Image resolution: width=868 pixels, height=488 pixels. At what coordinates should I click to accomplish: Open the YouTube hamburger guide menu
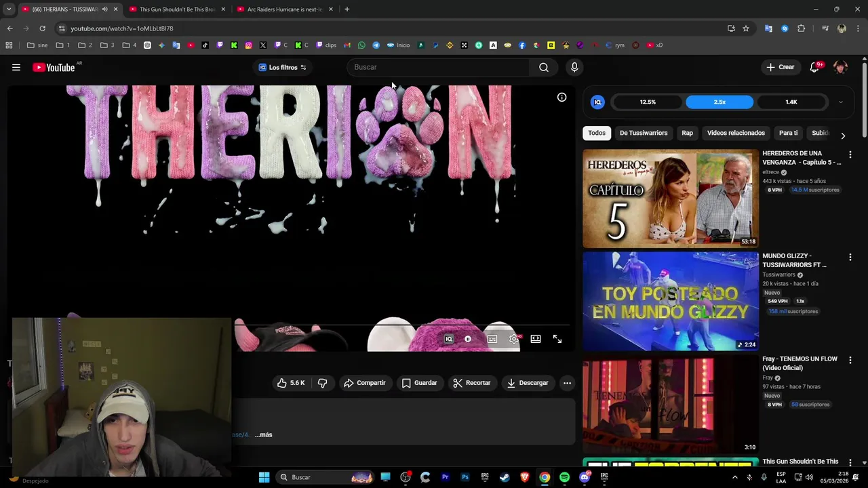[16, 67]
